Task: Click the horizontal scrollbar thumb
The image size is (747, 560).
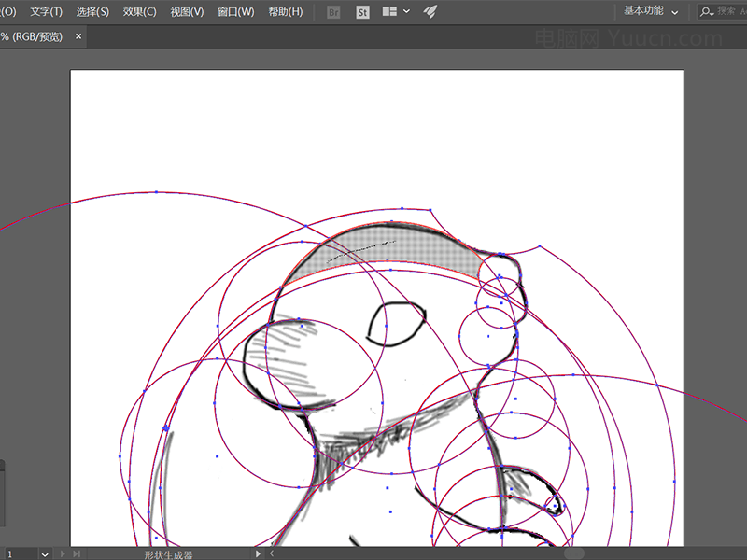Action: click(574, 553)
